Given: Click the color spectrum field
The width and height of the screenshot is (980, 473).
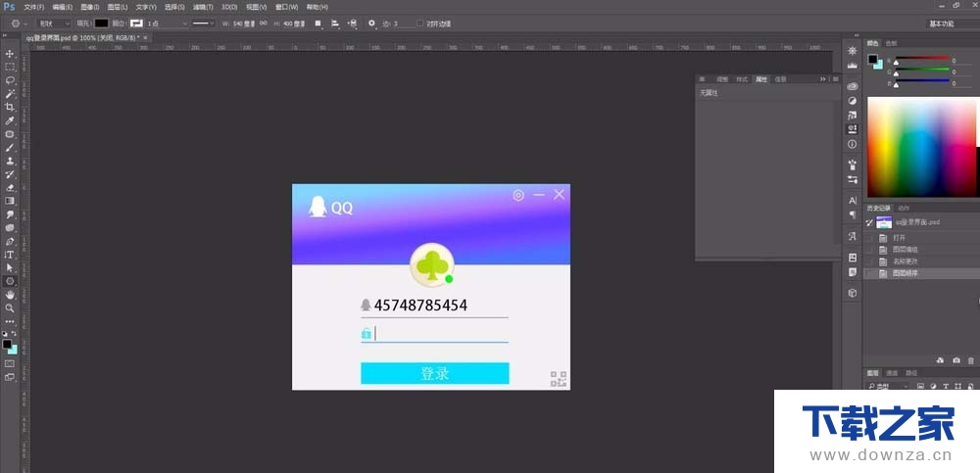Looking at the screenshot, I should coord(920,148).
